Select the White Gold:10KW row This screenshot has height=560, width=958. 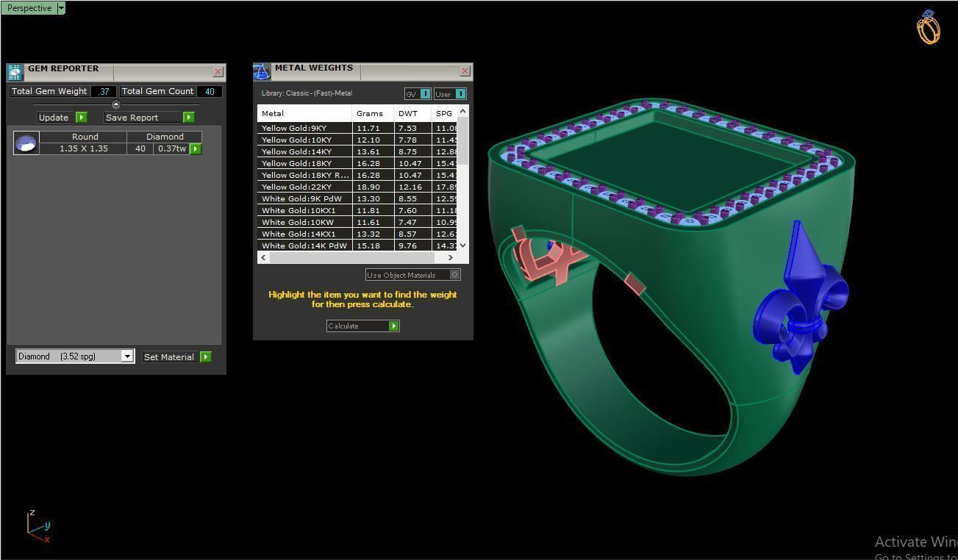[357, 222]
